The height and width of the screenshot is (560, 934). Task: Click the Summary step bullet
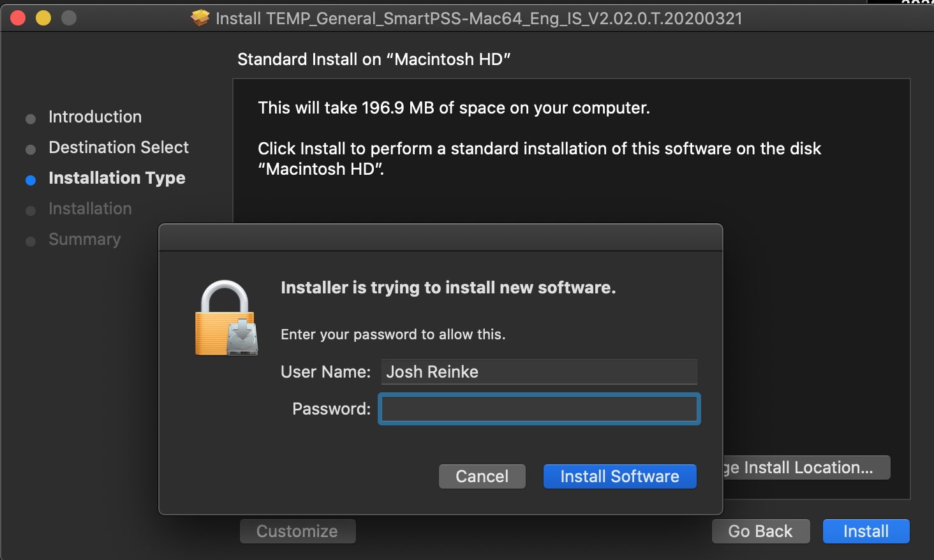(31, 241)
